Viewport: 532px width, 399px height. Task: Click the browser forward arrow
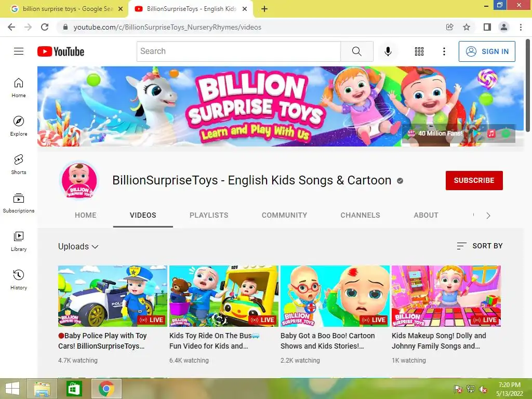coord(28,27)
